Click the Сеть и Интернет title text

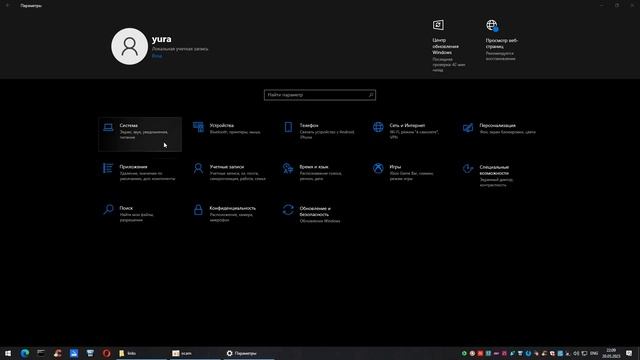[407, 125]
